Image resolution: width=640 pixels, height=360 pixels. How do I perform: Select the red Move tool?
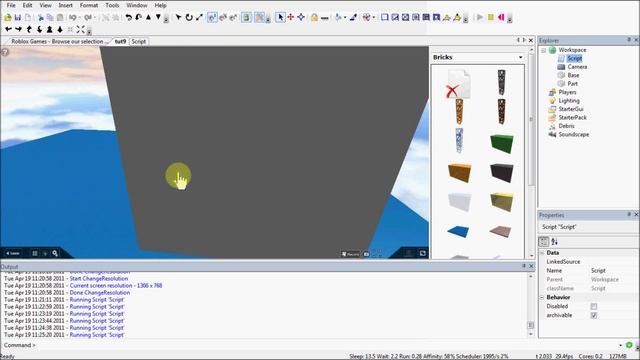pos(291,17)
